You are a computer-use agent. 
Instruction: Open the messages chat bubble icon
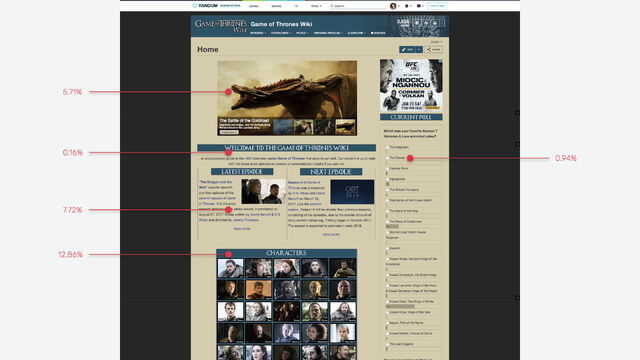click(x=419, y=6)
